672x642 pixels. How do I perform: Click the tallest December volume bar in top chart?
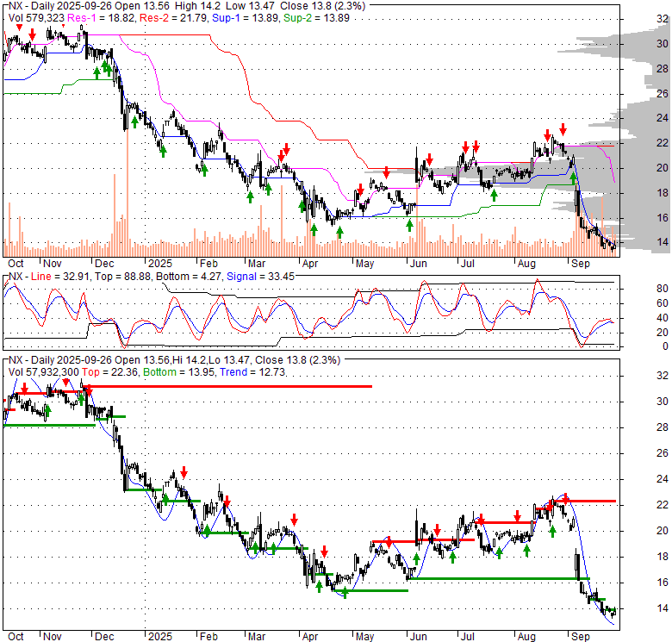[x=128, y=191]
